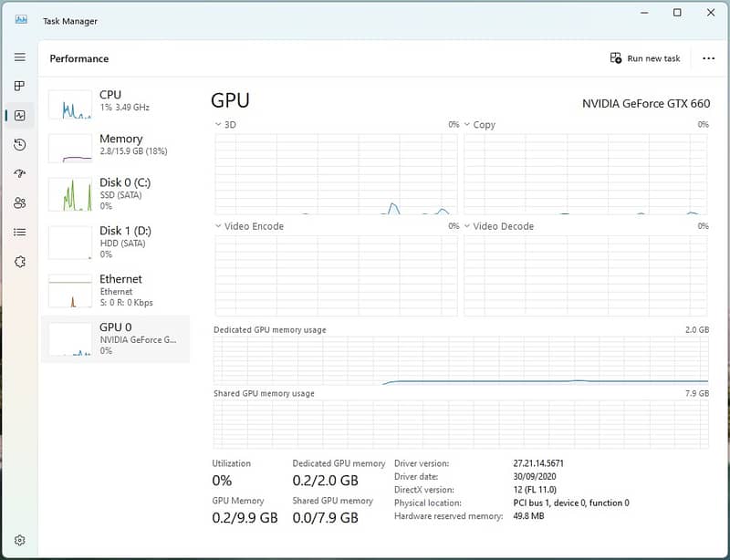
Task: Click the 3D engine usage graph
Action: (x=336, y=174)
